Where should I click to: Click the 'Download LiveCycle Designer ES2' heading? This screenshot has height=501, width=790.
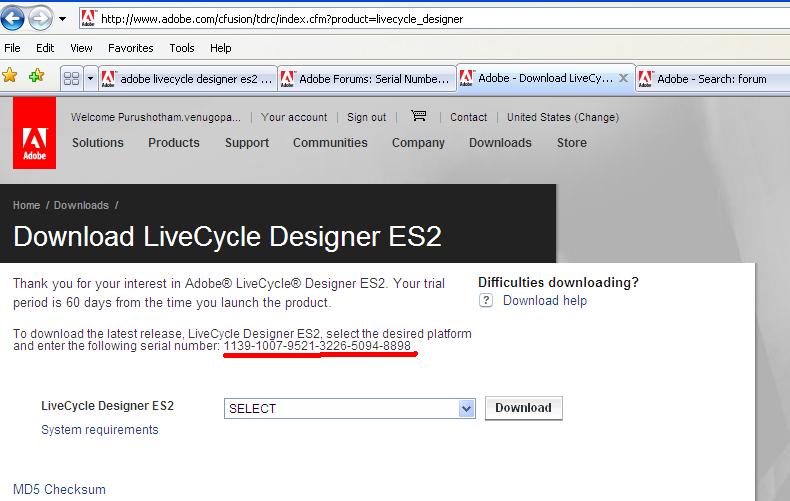point(227,236)
